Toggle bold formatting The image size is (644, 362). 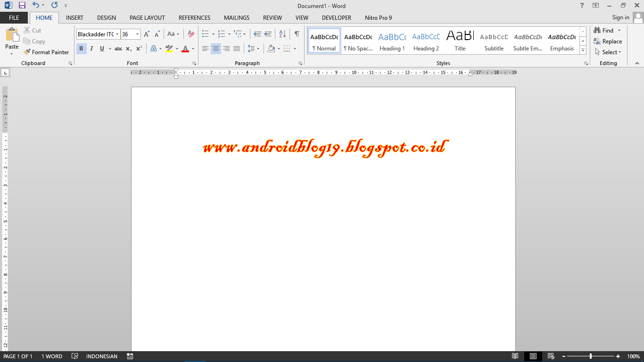(81, 48)
